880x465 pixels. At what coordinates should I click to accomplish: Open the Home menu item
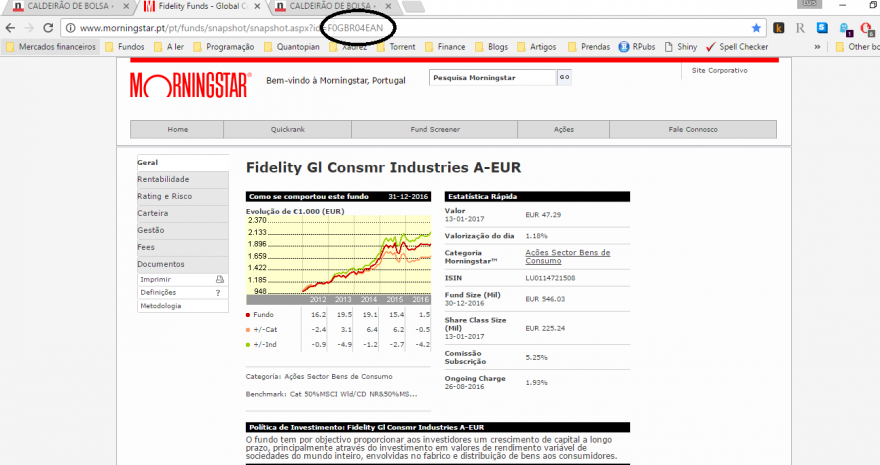[x=177, y=129]
